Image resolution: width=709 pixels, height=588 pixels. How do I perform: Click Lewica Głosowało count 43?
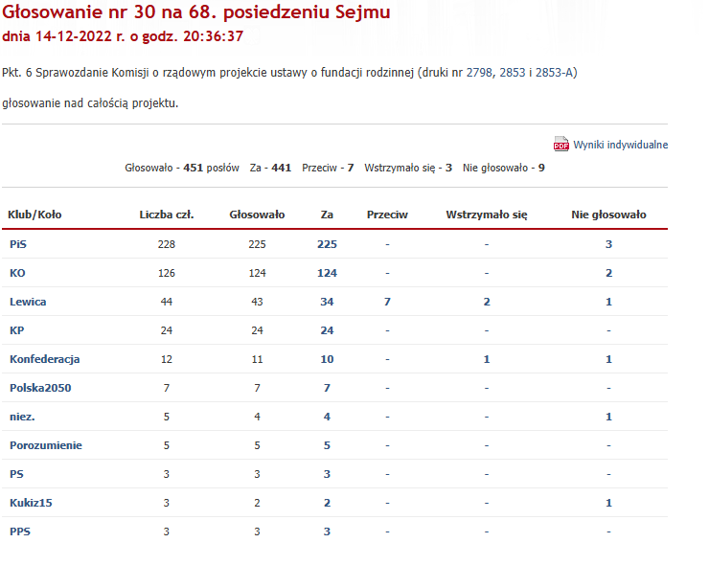[257, 302]
